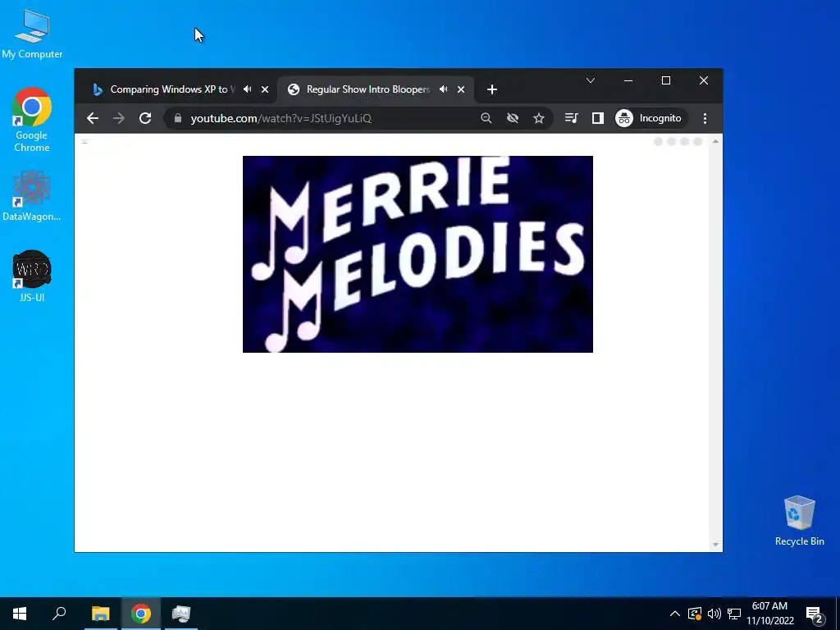
Task: Maximize the Chrome window
Action: (666, 80)
